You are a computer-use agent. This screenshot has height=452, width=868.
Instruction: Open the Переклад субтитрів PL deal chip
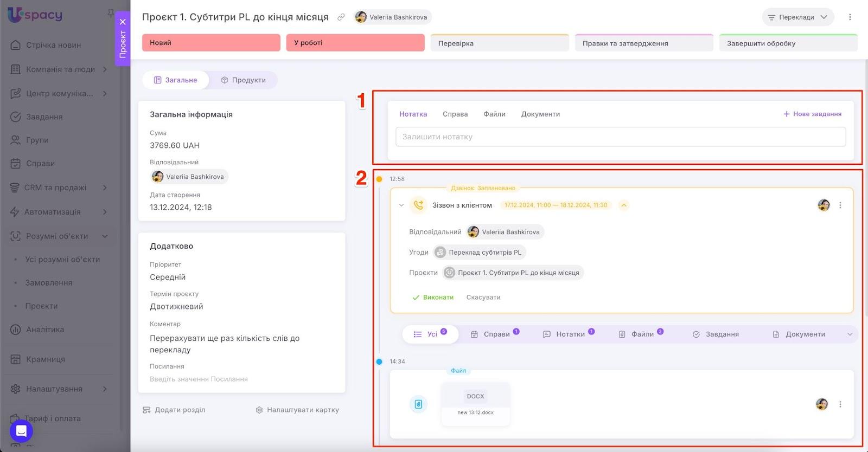click(x=480, y=253)
